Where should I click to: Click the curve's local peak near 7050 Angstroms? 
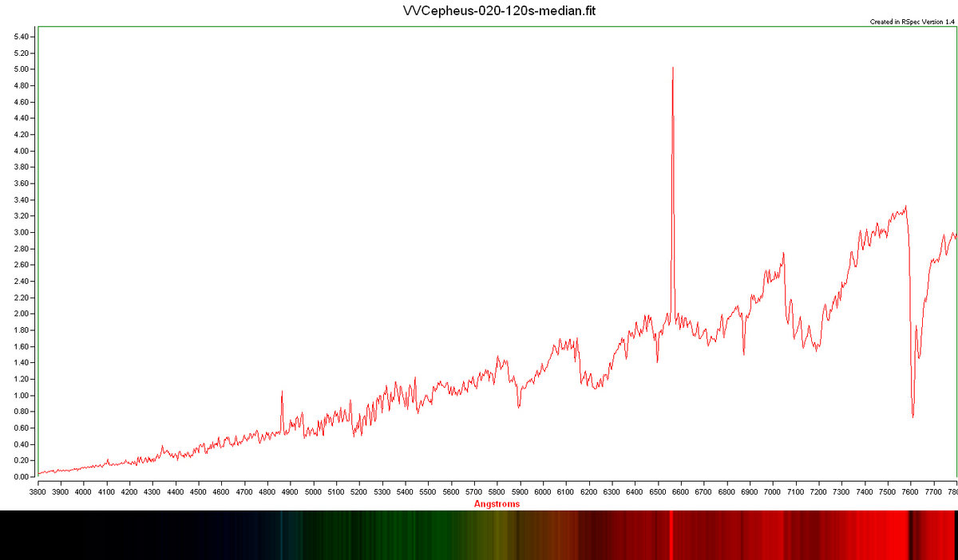click(x=783, y=254)
